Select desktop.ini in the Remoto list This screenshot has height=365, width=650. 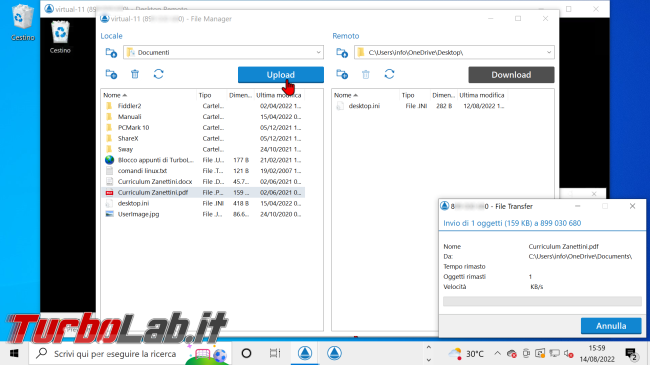[x=421, y=106]
